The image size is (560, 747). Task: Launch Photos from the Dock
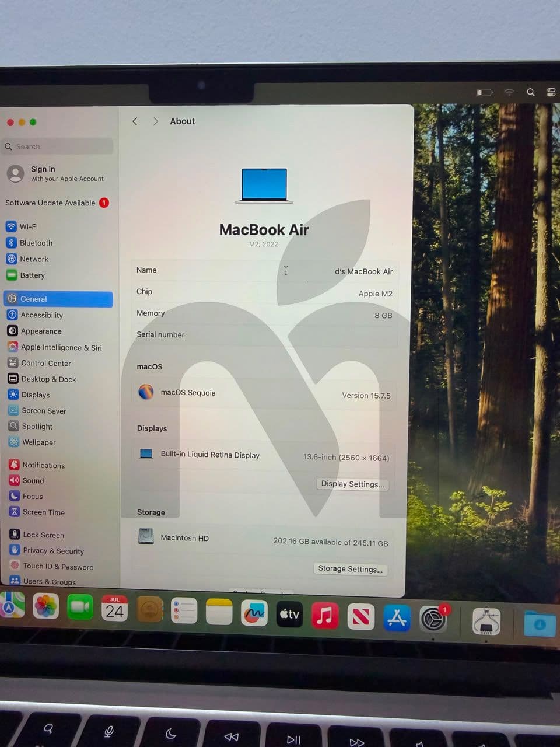pos(45,607)
